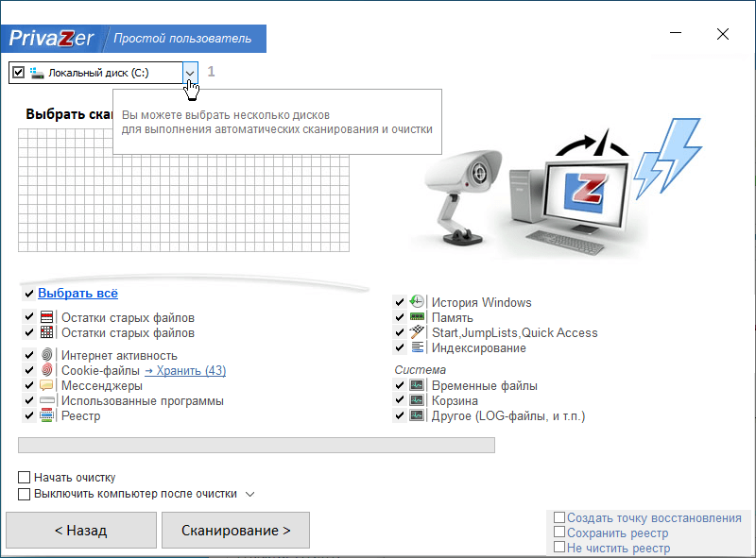Click the Реестр icon

coord(46,415)
